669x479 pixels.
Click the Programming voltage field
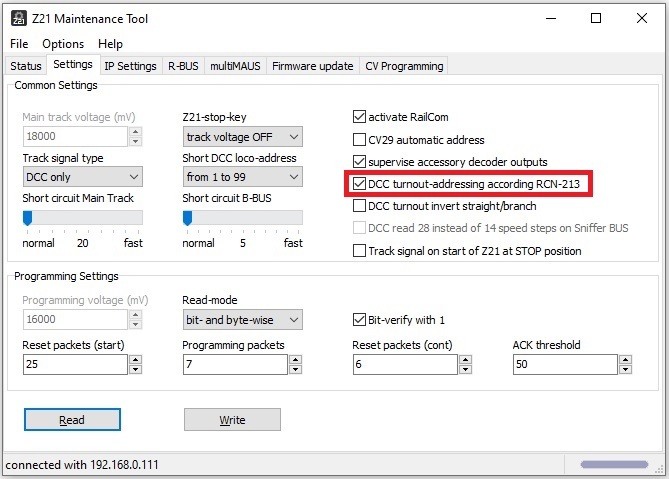tap(76, 319)
